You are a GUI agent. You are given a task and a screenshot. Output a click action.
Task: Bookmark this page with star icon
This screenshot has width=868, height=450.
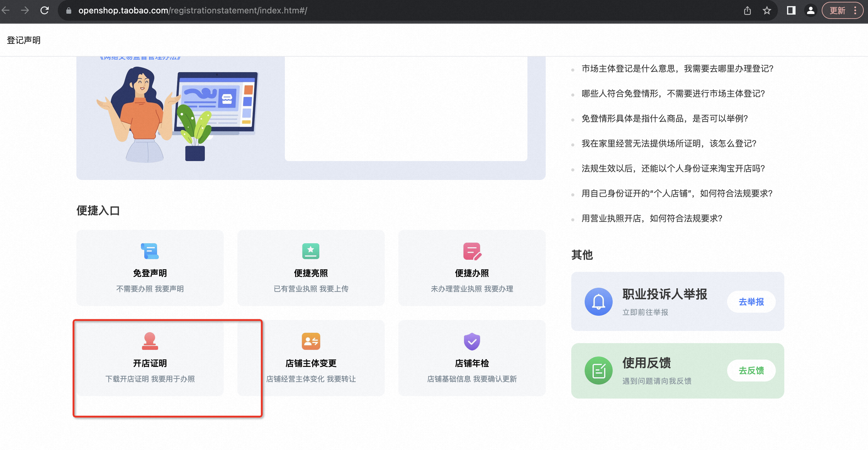coord(767,11)
